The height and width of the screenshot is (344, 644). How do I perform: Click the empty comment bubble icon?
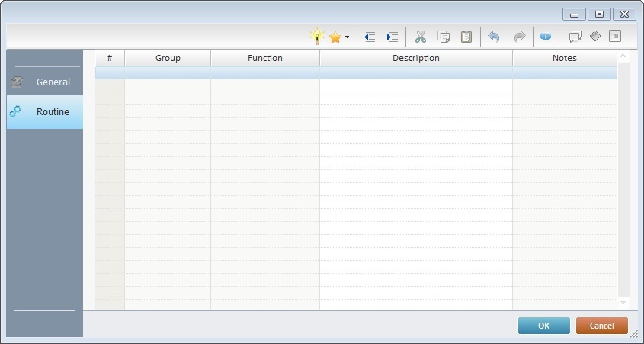pyautogui.click(x=575, y=37)
